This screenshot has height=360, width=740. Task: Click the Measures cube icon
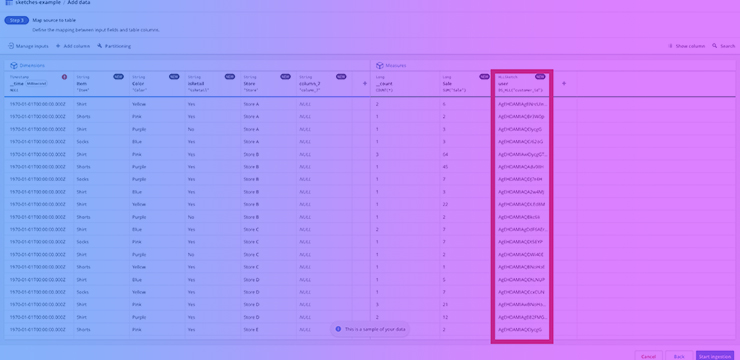[379, 66]
